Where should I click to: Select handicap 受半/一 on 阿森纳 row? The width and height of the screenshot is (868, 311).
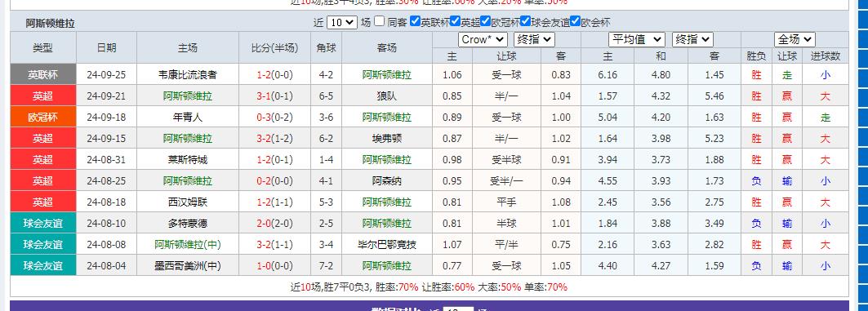click(x=506, y=181)
